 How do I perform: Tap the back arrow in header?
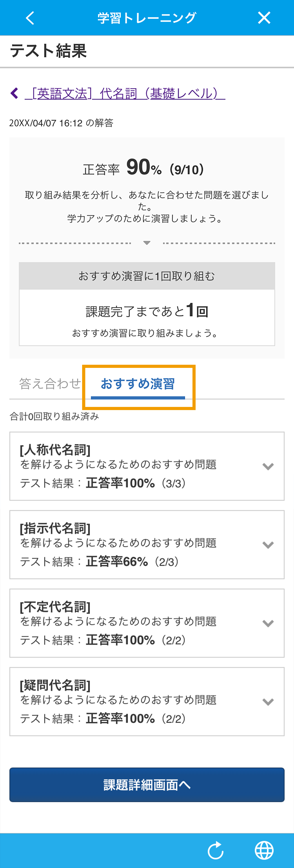30,18
